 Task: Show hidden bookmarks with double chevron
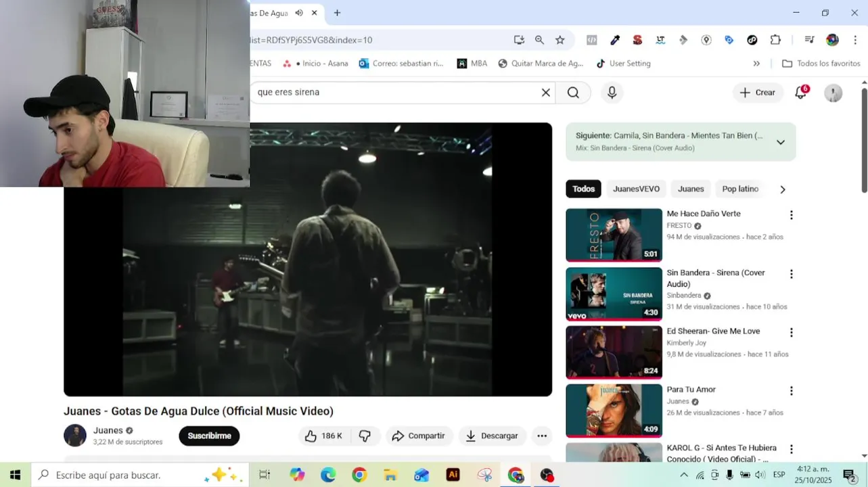coord(756,64)
